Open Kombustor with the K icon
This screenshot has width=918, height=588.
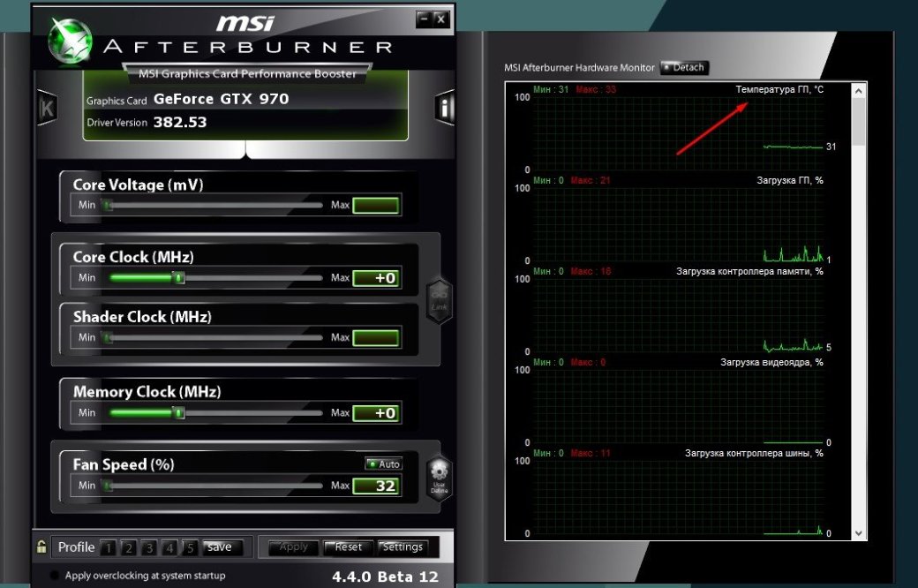pyautogui.click(x=47, y=108)
